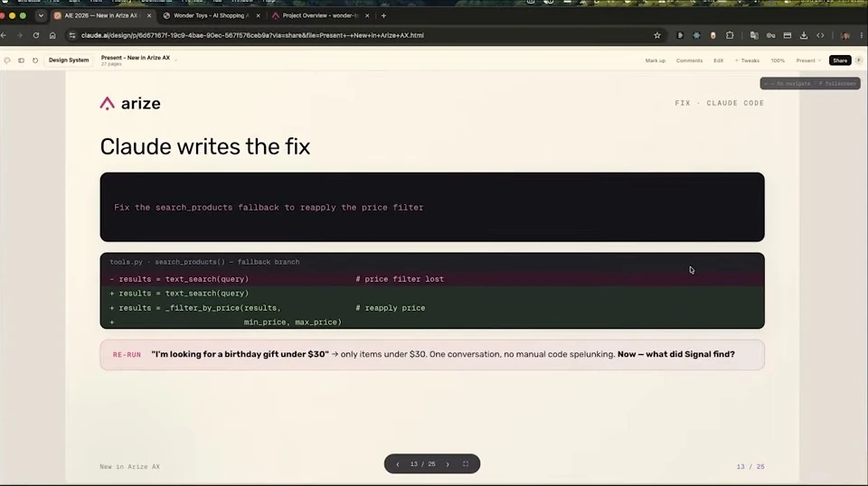Viewport: 868px width, 486px height.
Task: Open the 100% zoom level control
Action: click(778, 61)
